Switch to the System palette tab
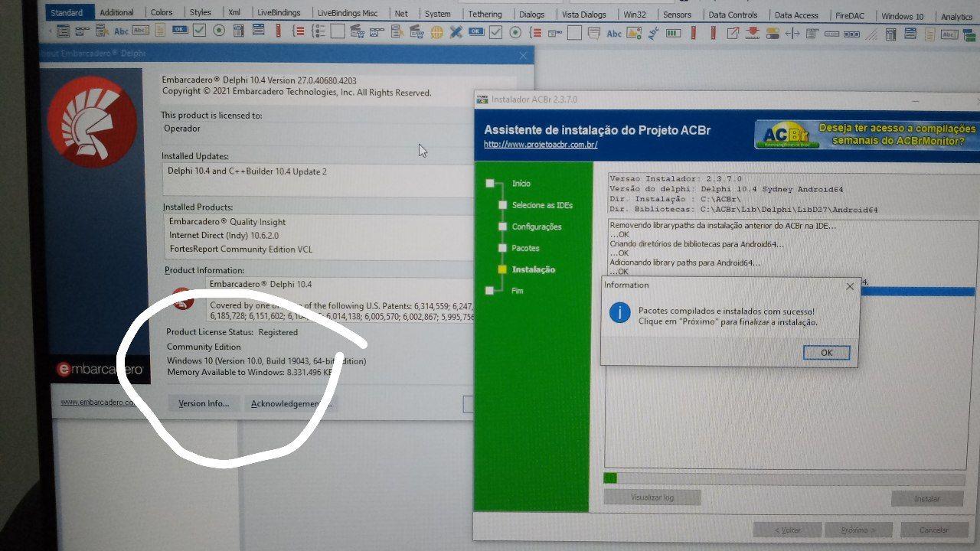The image size is (980, 551). 438,14
